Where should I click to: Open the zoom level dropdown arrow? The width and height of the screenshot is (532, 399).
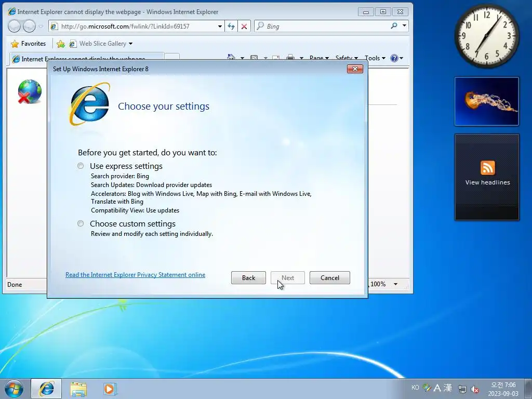(x=395, y=284)
